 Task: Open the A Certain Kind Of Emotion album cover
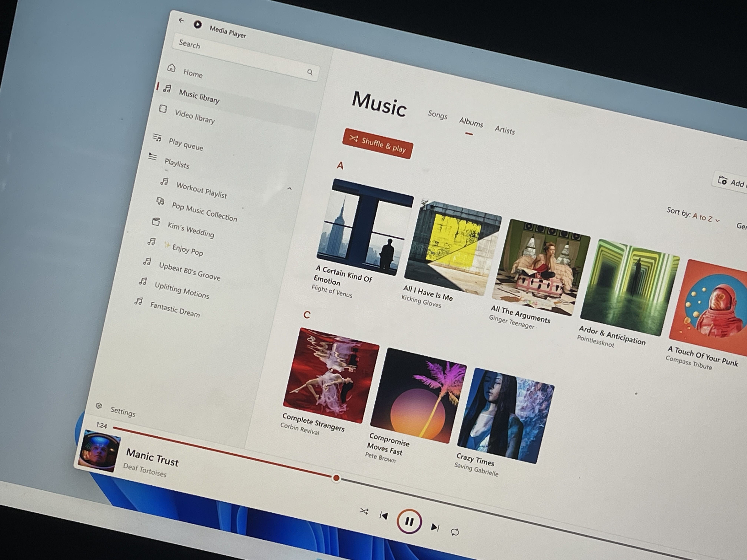pos(365,227)
